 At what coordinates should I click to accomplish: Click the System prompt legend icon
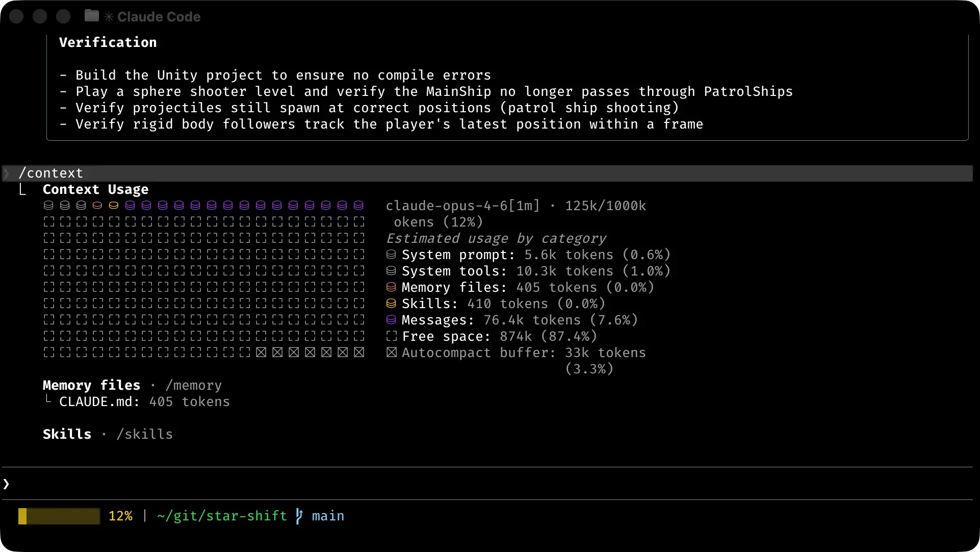(391, 255)
